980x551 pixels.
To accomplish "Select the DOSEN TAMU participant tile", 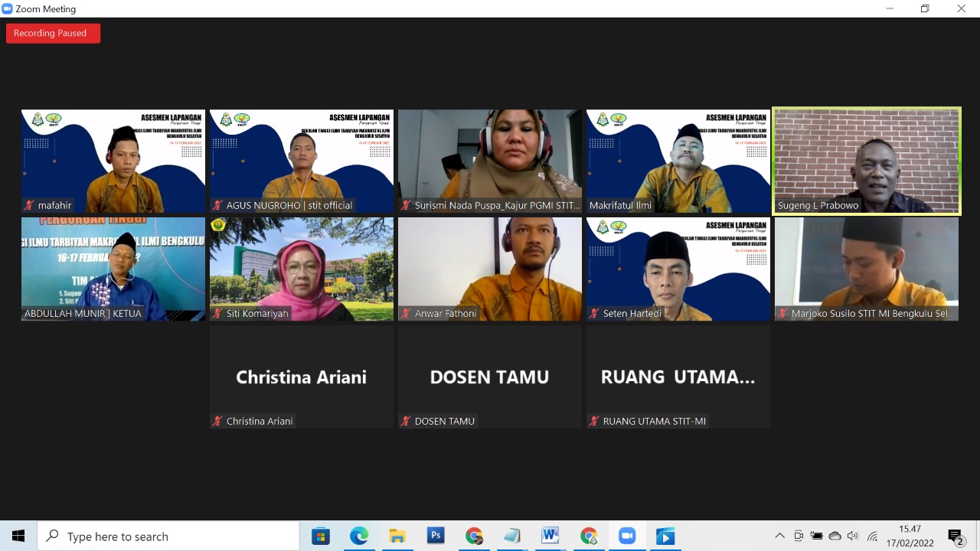I will [489, 377].
